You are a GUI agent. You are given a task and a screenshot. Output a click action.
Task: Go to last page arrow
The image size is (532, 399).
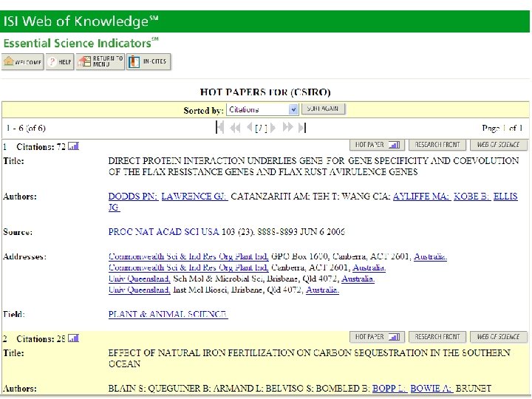(x=302, y=128)
